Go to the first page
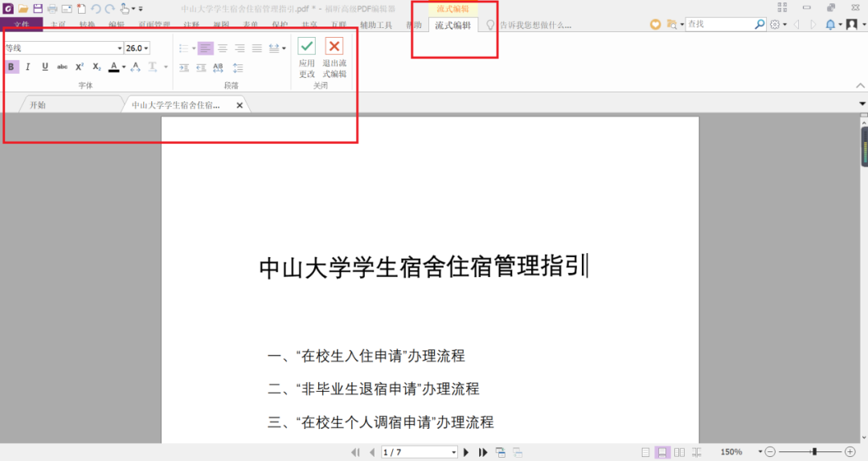Image resolution: width=868 pixels, height=461 pixels. pyautogui.click(x=355, y=452)
